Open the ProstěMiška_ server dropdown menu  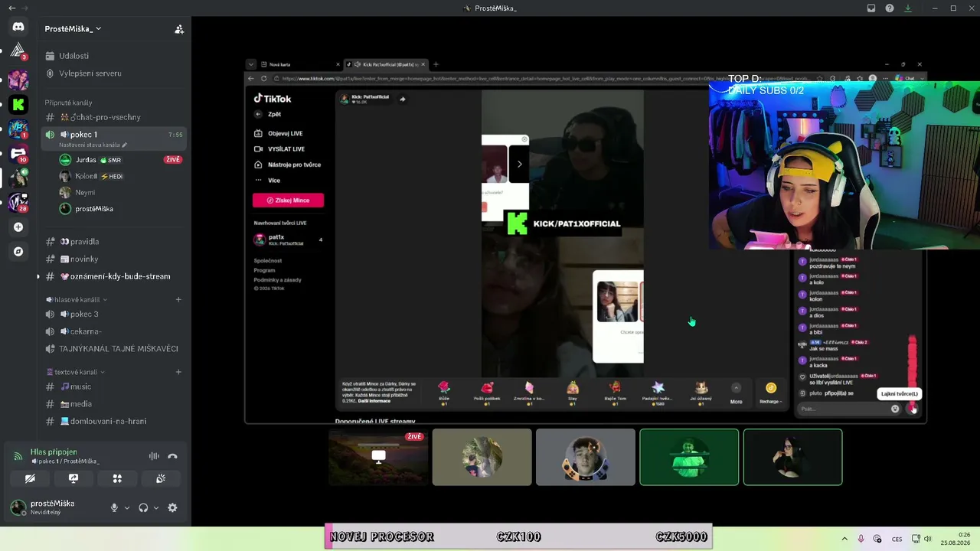click(x=73, y=29)
